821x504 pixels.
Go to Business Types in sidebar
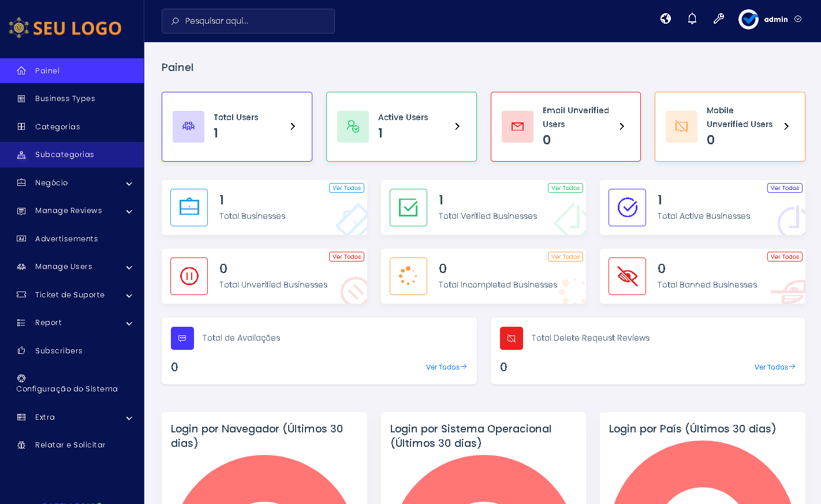coord(65,99)
